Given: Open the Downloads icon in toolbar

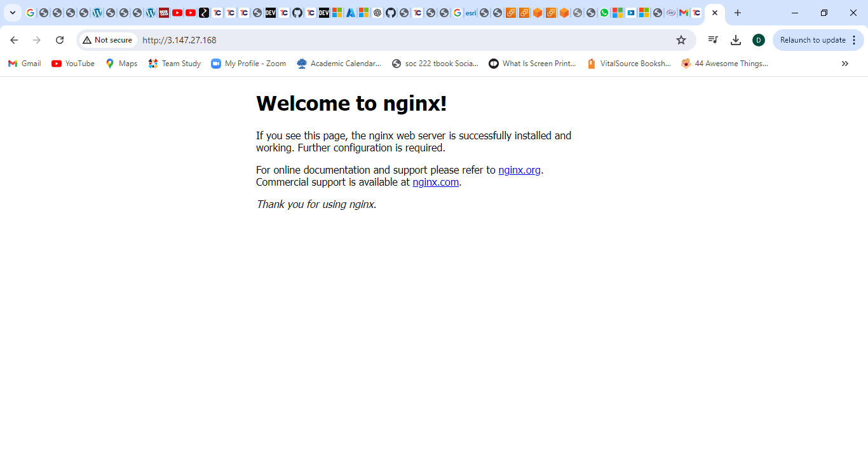Looking at the screenshot, I should (x=736, y=40).
